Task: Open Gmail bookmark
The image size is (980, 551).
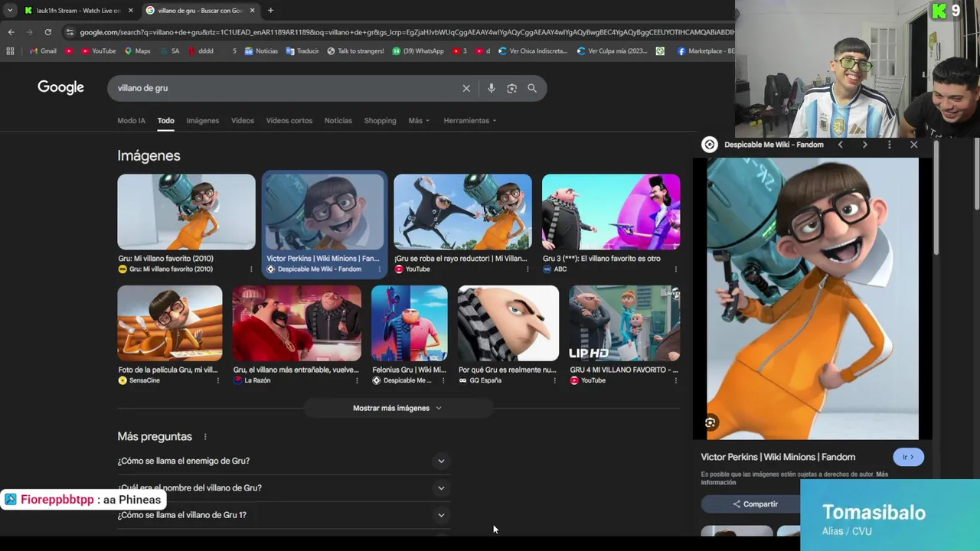Action: click(x=43, y=51)
